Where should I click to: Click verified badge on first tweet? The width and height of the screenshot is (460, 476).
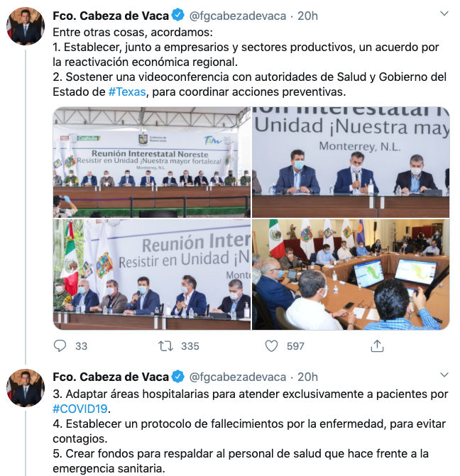click(178, 15)
